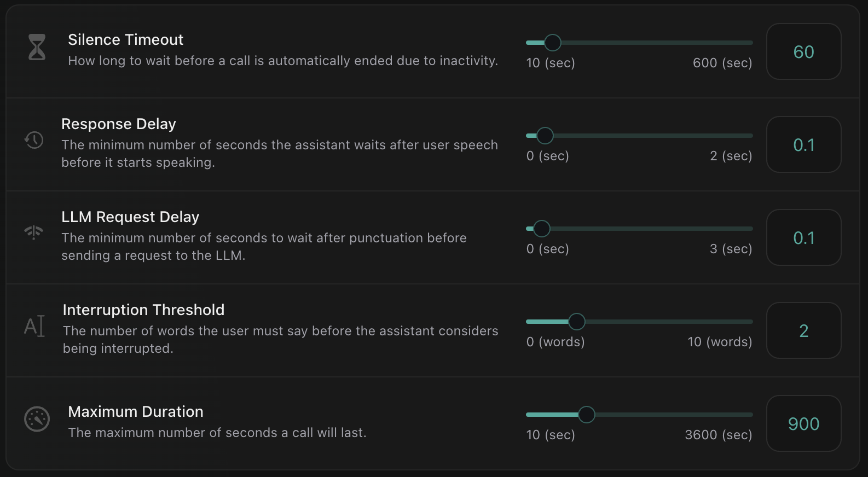Focus the Response Delay value field
The height and width of the screenshot is (477, 868).
pyautogui.click(x=803, y=145)
